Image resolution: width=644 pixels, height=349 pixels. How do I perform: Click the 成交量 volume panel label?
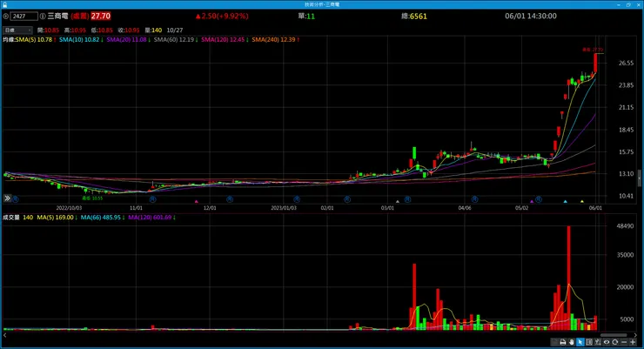(x=11, y=218)
